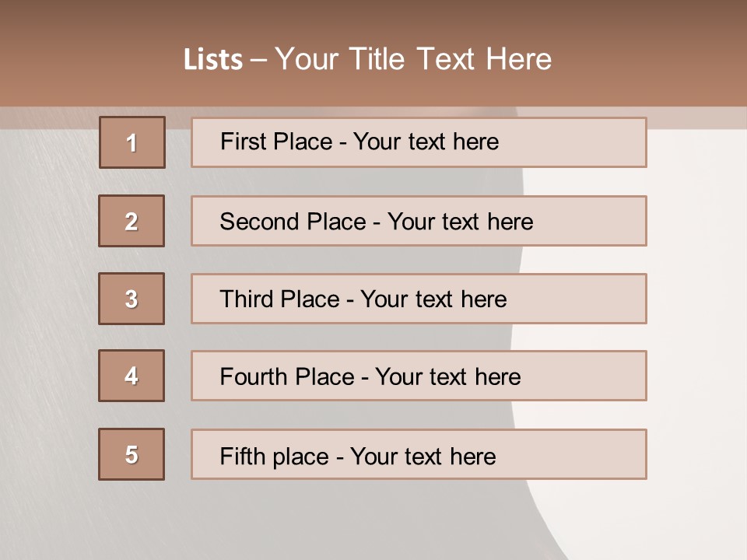This screenshot has width=747, height=560.
Task: Select the number 2 square
Action: pos(132,221)
